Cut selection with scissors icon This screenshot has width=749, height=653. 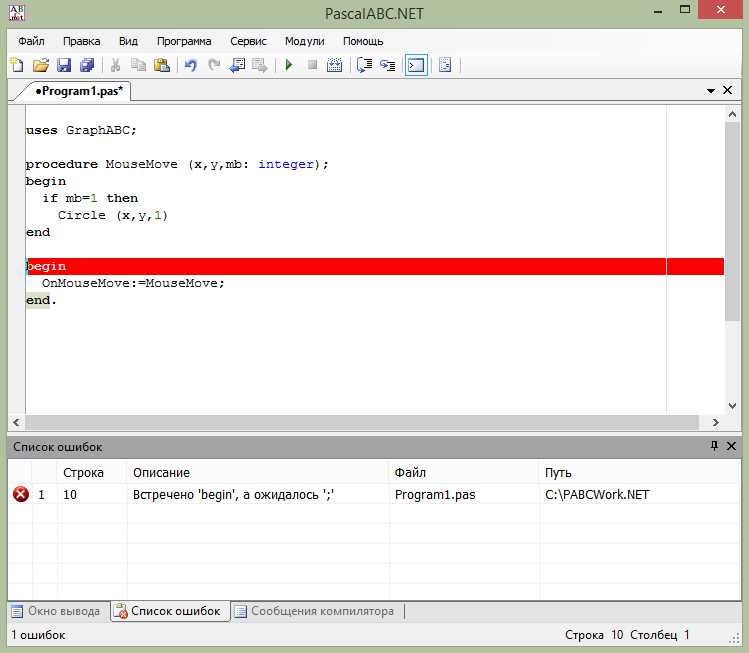[x=115, y=65]
